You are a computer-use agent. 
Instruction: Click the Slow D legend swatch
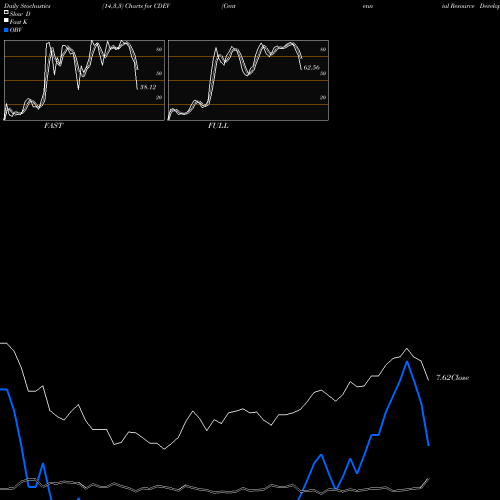tap(6, 12)
